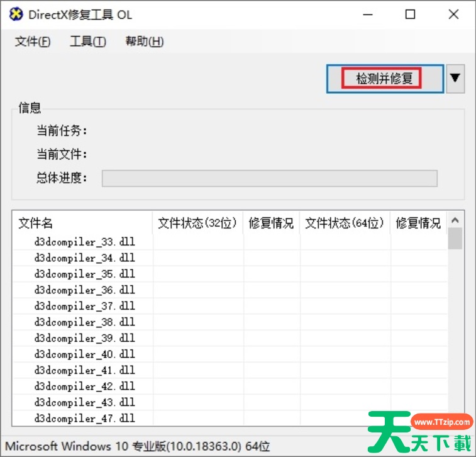The width and height of the screenshot is (476, 457).
Task: Click the 当前文件 label
Action: pyautogui.click(x=62, y=154)
